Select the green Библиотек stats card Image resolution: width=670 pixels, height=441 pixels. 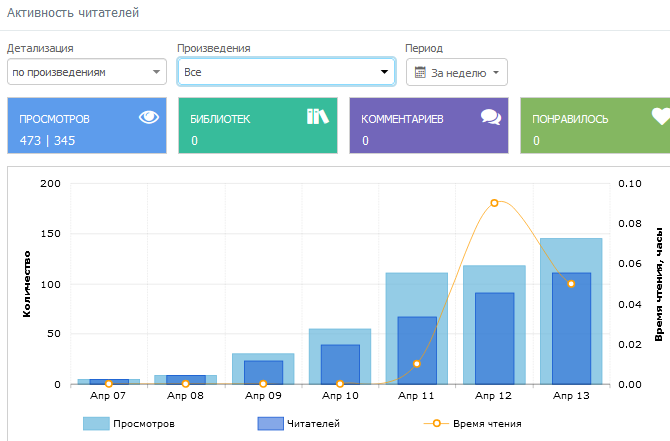coord(258,126)
